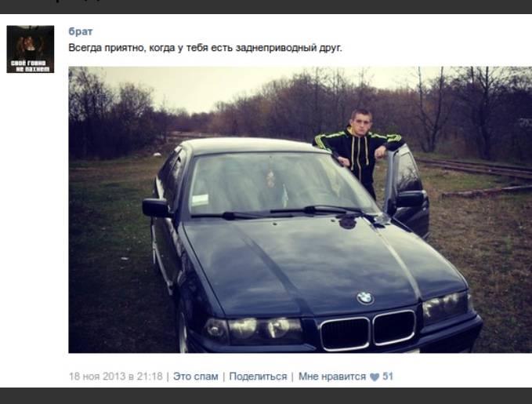This screenshot has width=532, height=404.
Task: Click the car windshield in the photo
Action: (281, 184)
